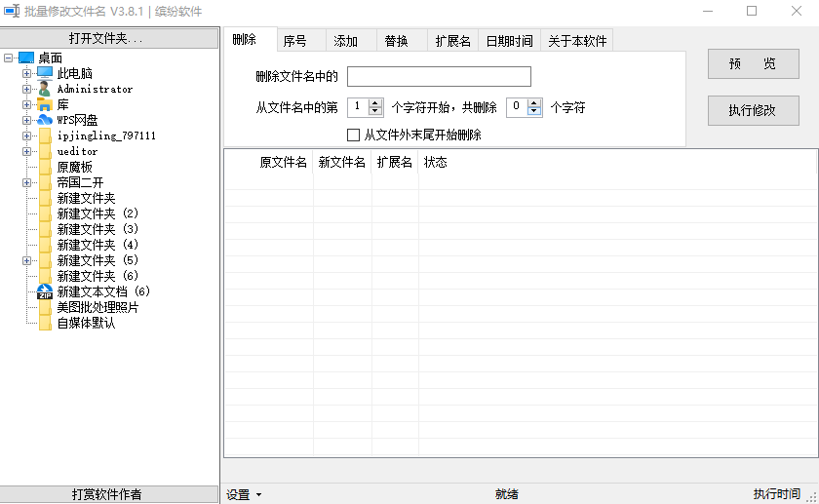
Task: Increase the start character position spinner
Action: pos(375,103)
